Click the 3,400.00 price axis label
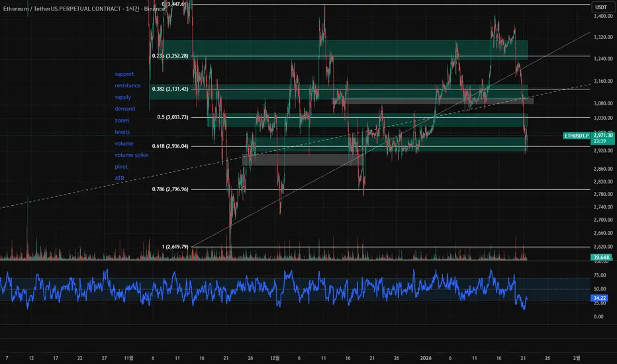This screenshot has height=364, width=617. pyautogui.click(x=603, y=16)
